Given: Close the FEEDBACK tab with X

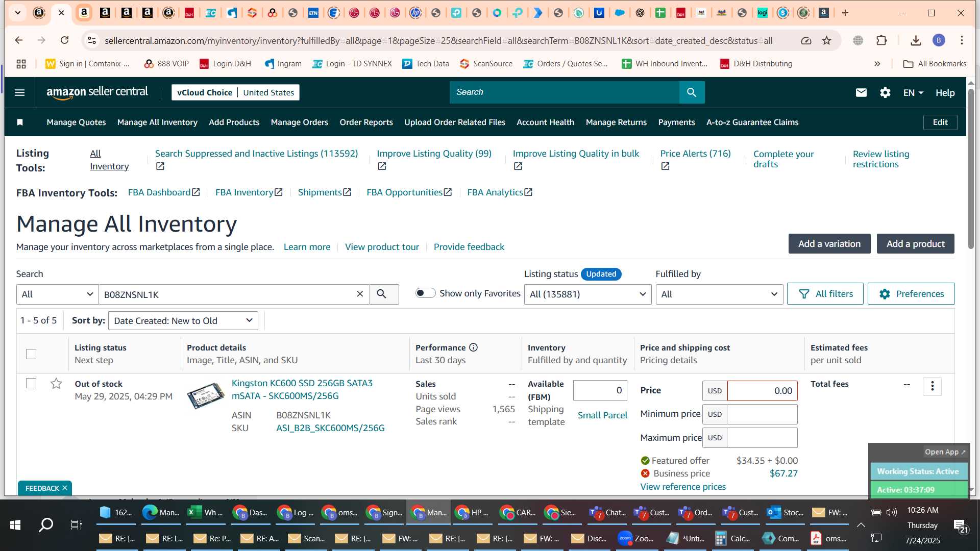Looking at the screenshot, I should 65,488.
